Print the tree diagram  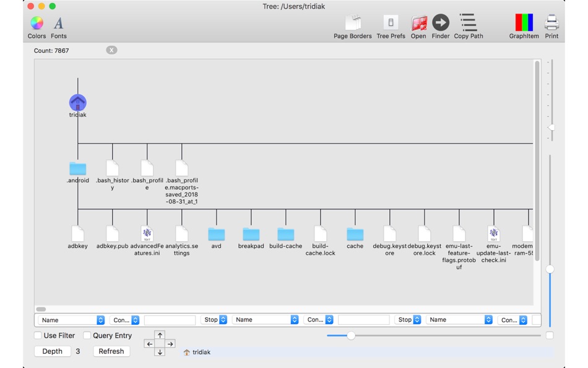551,27
